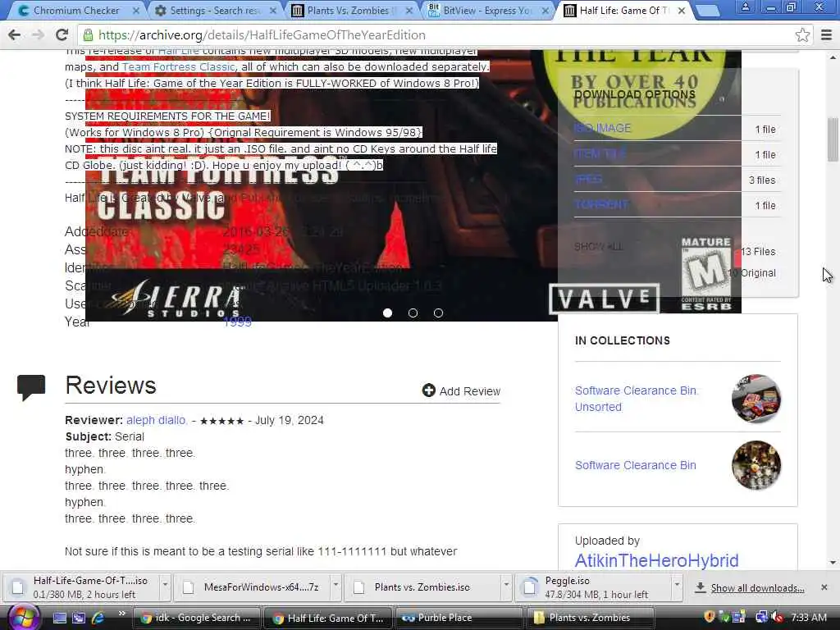This screenshot has height=630, width=840.
Task: Close the Chromium Checker tab
Action: point(136,11)
